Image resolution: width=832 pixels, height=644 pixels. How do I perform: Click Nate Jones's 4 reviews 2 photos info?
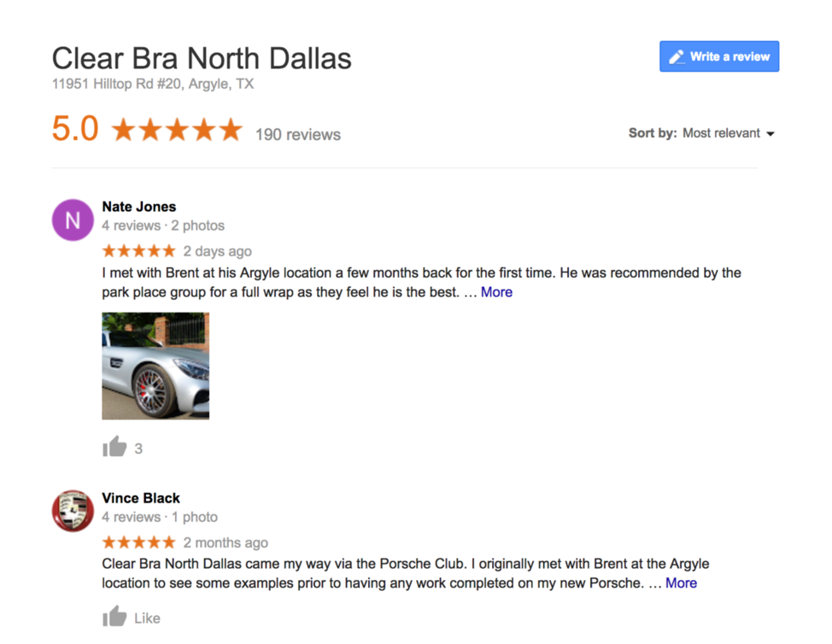[163, 225]
